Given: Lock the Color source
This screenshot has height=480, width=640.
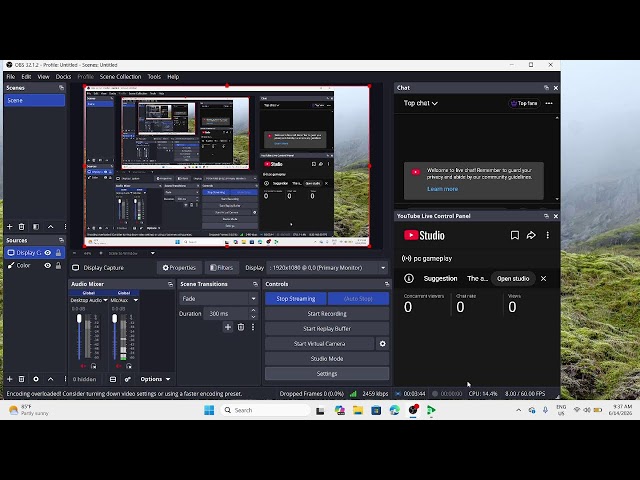Looking at the screenshot, I should (x=58, y=265).
